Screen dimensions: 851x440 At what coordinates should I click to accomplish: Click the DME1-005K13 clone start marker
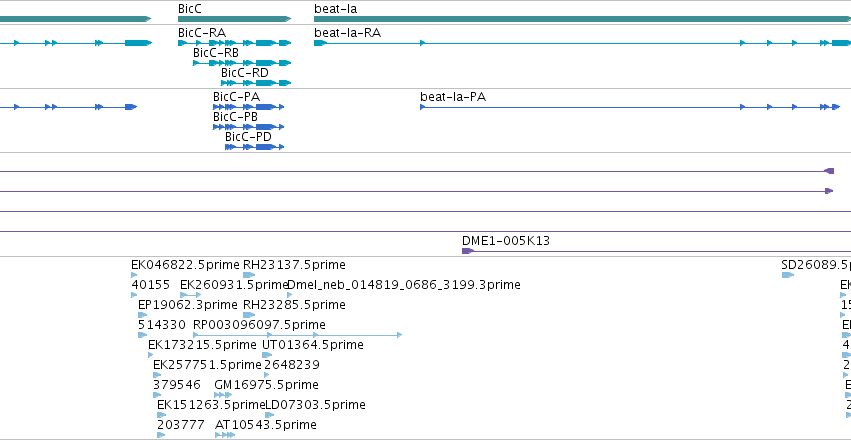467,251
